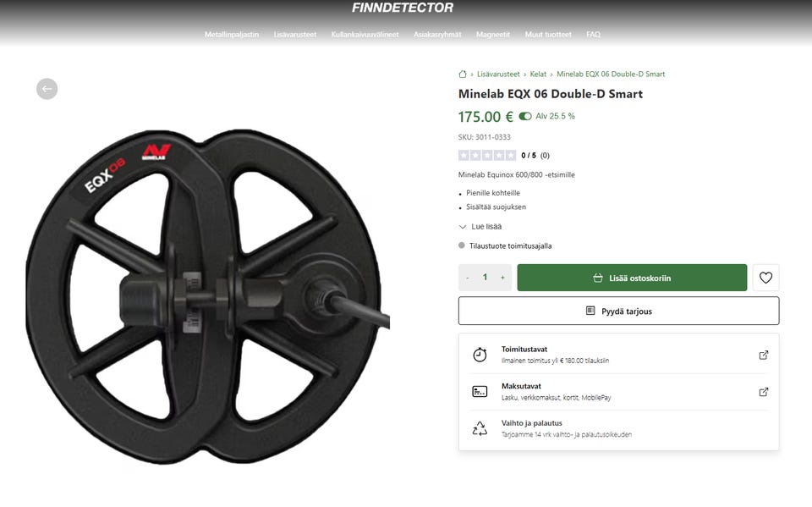Click the Sisältää suojuksen bullet
This screenshot has height=507, width=812.
(x=496, y=207)
